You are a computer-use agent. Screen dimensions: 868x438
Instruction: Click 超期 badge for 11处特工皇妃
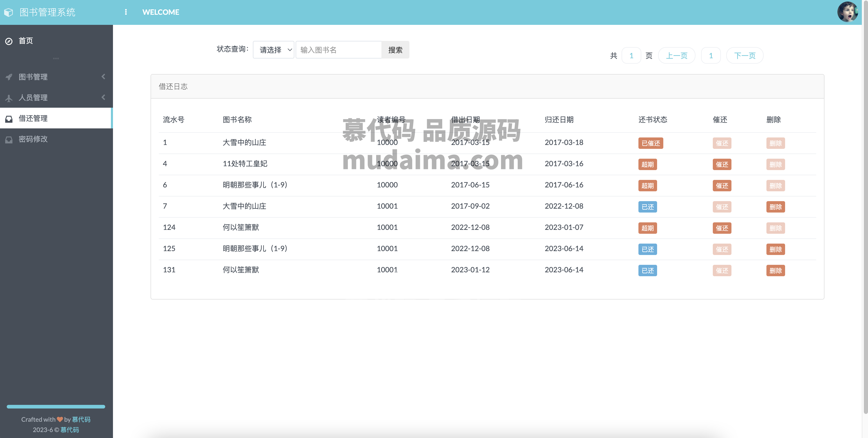(x=647, y=164)
